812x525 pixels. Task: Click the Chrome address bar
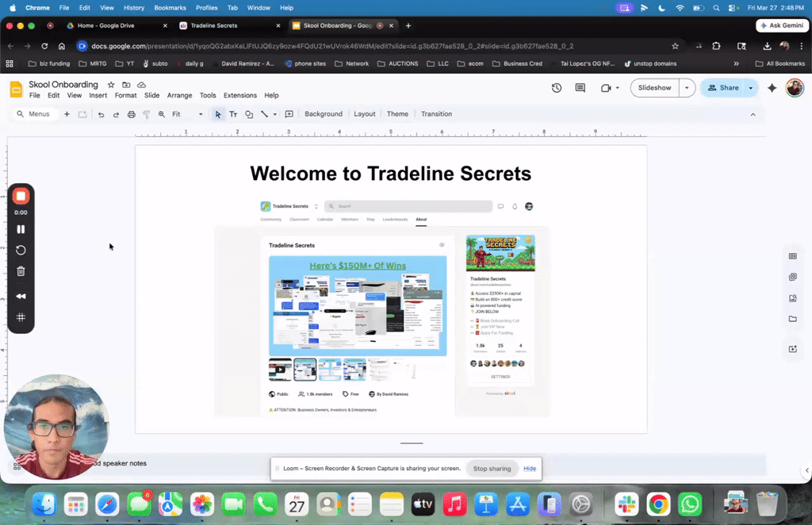coord(377,46)
